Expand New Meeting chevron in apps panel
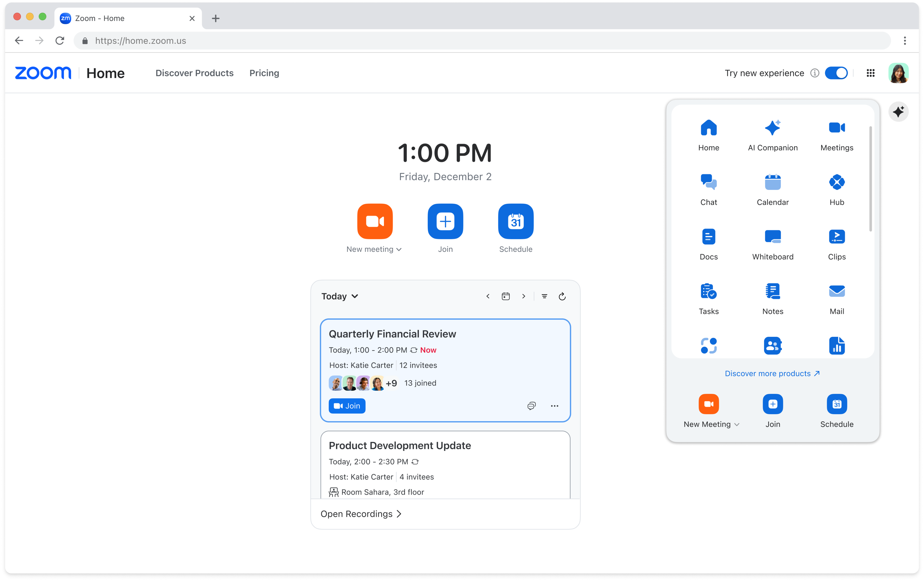The width and height of the screenshot is (924, 581). coord(737,425)
